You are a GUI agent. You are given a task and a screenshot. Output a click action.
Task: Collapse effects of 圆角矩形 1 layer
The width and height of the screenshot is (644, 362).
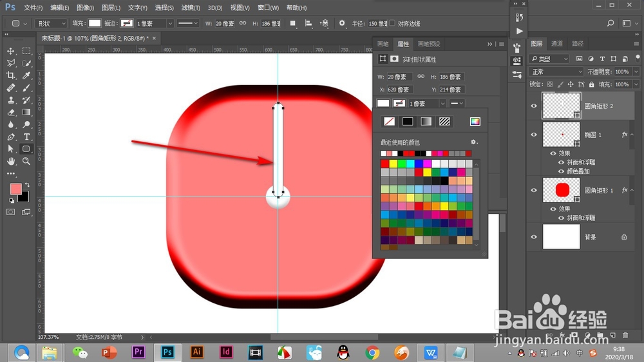tap(632, 190)
